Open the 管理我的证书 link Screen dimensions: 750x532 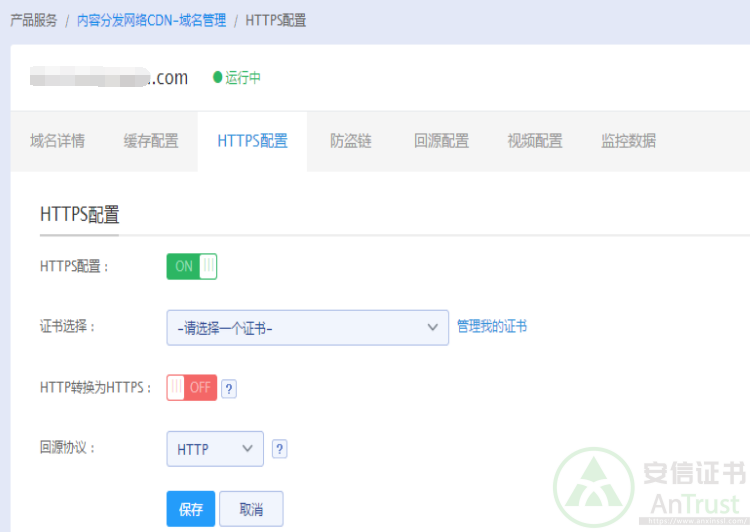(492, 326)
